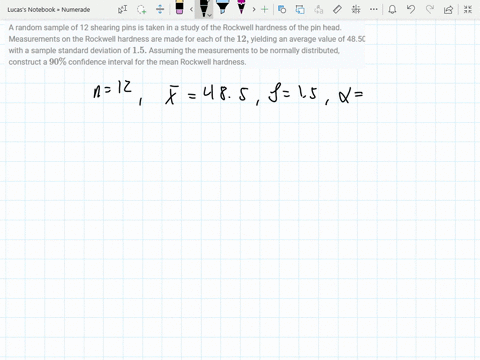Show previous pens in the pen gallery
Viewport: 480px width, 360px height.
[x=191, y=9]
